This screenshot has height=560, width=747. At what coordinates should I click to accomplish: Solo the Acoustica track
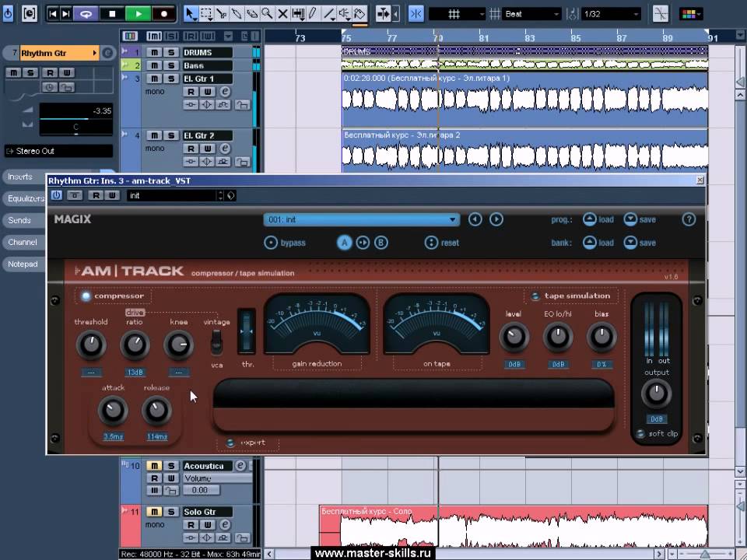tap(171, 466)
